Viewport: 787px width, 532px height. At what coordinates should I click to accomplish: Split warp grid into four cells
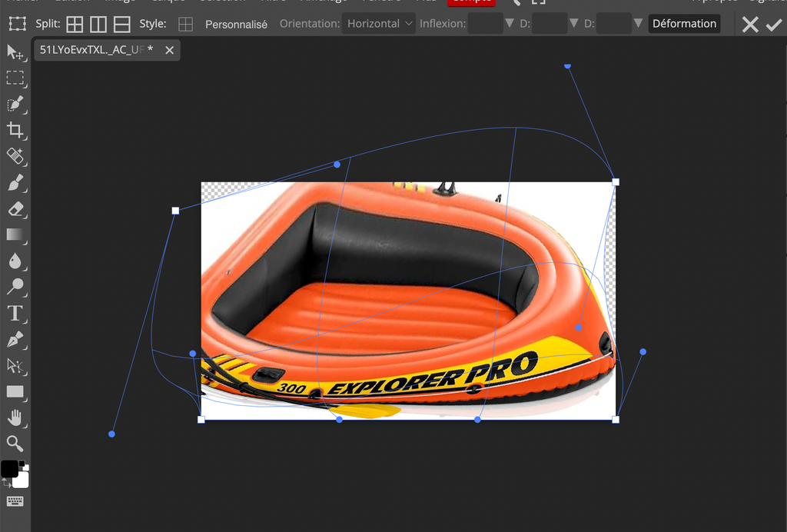click(75, 24)
